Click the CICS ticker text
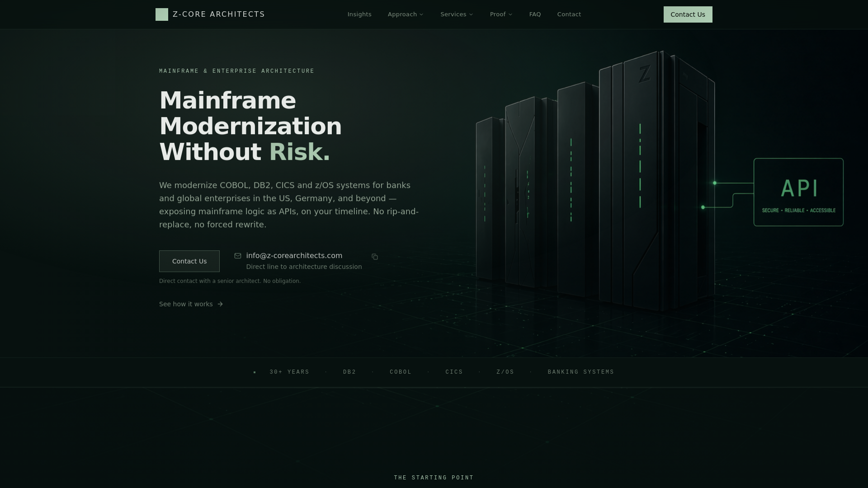Image resolution: width=868 pixels, height=488 pixels. click(454, 372)
